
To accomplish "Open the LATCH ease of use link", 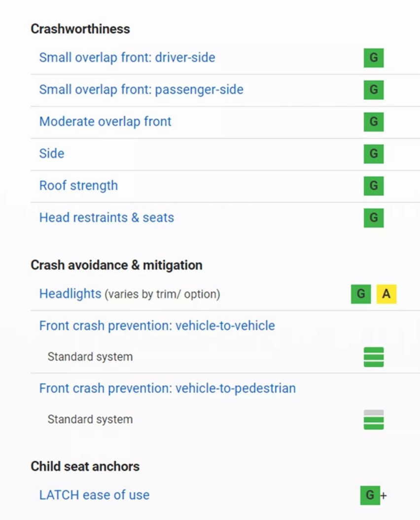I will (95, 495).
